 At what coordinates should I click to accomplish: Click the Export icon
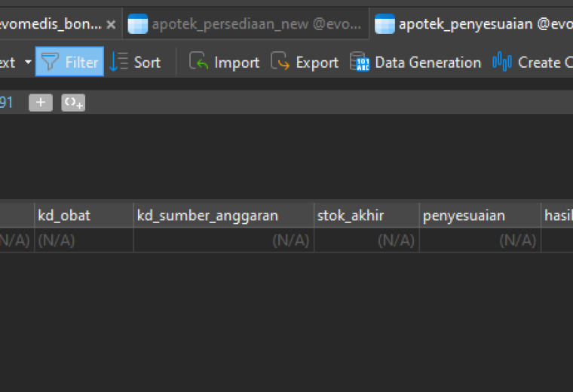click(280, 60)
